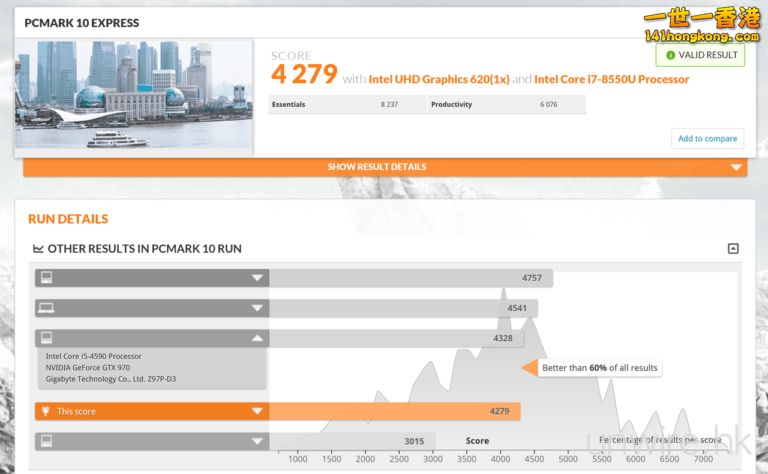Collapse the Other Results panel icon

point(733,248)
